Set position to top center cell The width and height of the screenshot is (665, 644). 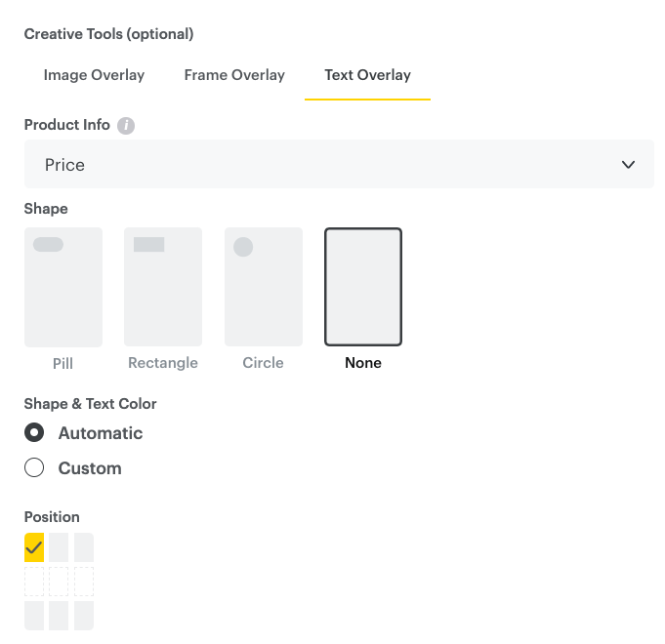click(59, 547)
